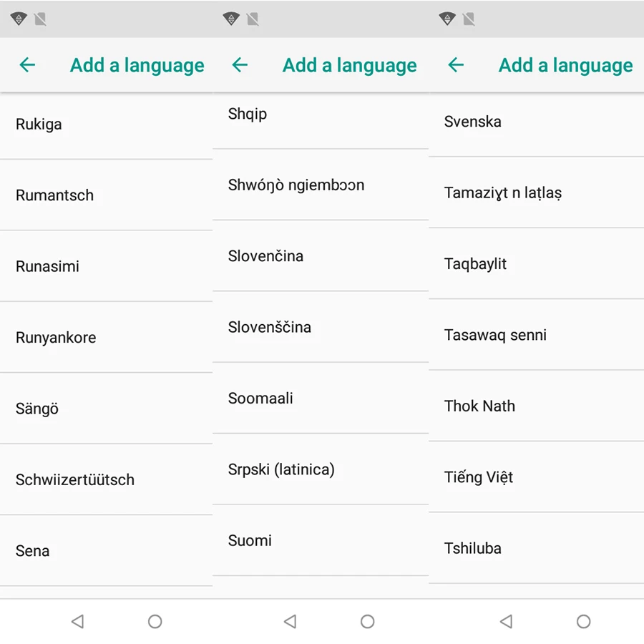Screen dimensions: 644x644
Task: Tap back arrow on the Svenska list screen
Action: point(456,65)
